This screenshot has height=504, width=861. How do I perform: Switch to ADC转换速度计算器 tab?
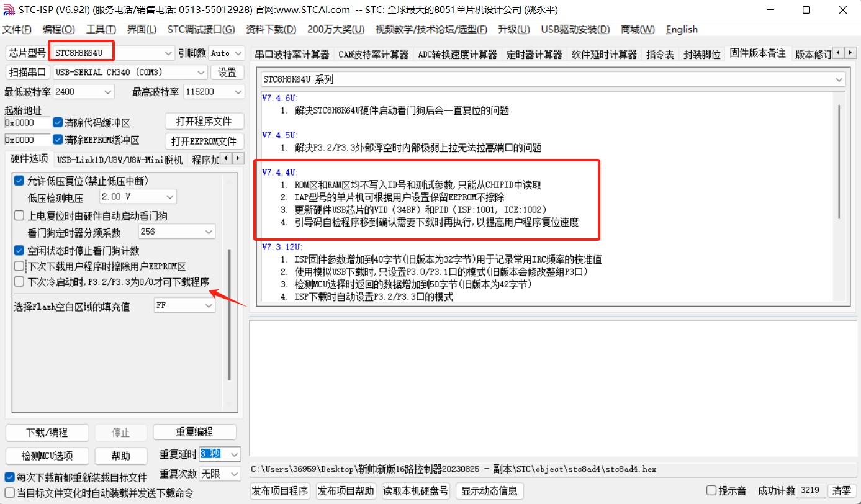pos(458,54)
